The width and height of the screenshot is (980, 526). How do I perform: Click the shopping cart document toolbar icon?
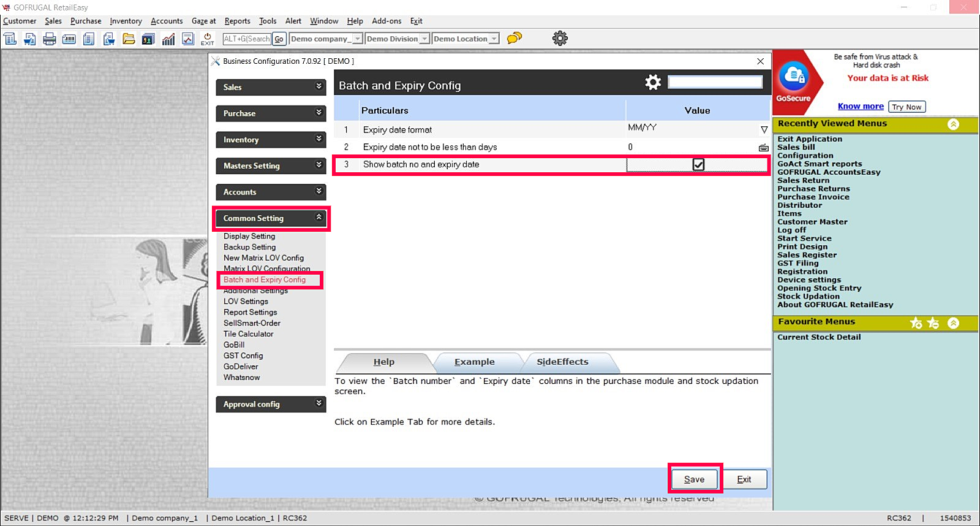point(30,39)
